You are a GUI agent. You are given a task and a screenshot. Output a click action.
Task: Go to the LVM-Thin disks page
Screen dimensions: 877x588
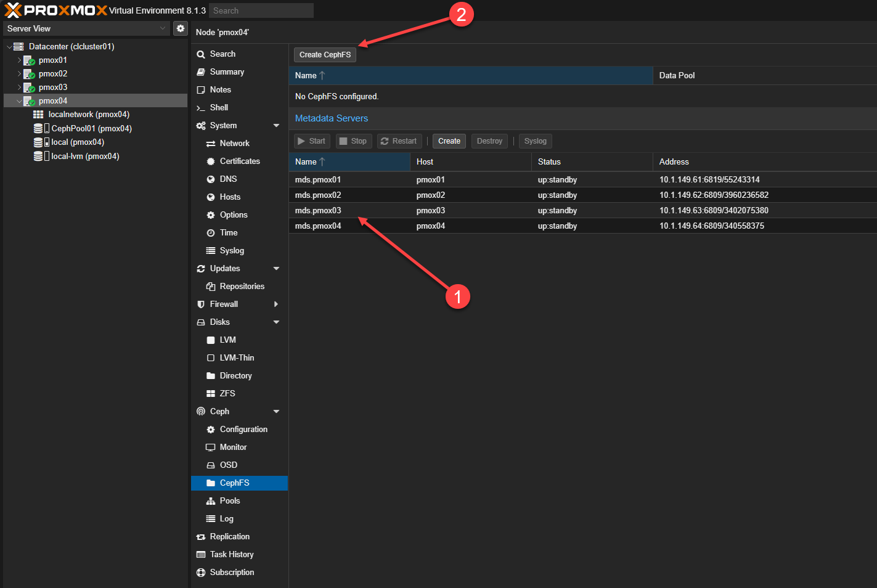pos(239,358)
